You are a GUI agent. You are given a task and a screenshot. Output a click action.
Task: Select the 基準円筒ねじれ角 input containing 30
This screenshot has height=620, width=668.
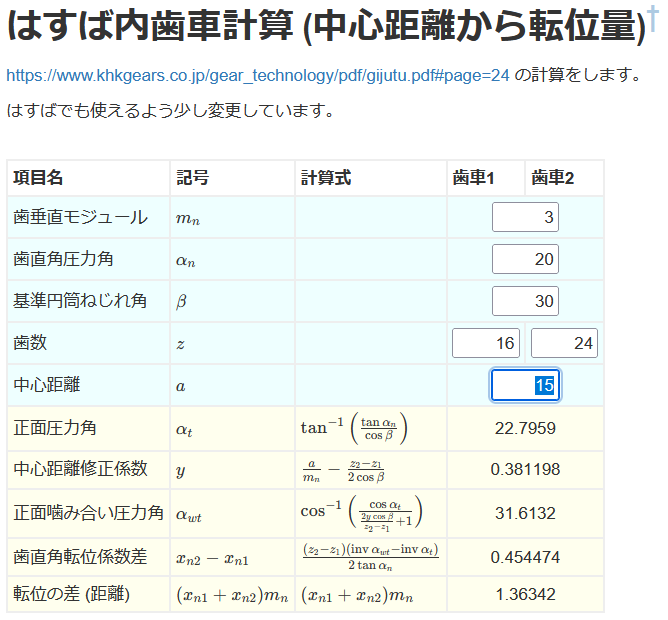525,302
